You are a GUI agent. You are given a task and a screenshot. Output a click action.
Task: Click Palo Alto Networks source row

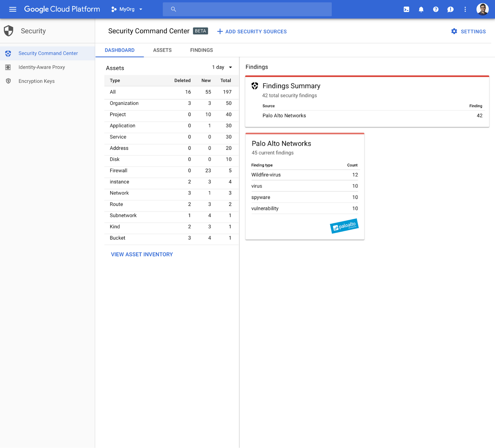(372, 116)
